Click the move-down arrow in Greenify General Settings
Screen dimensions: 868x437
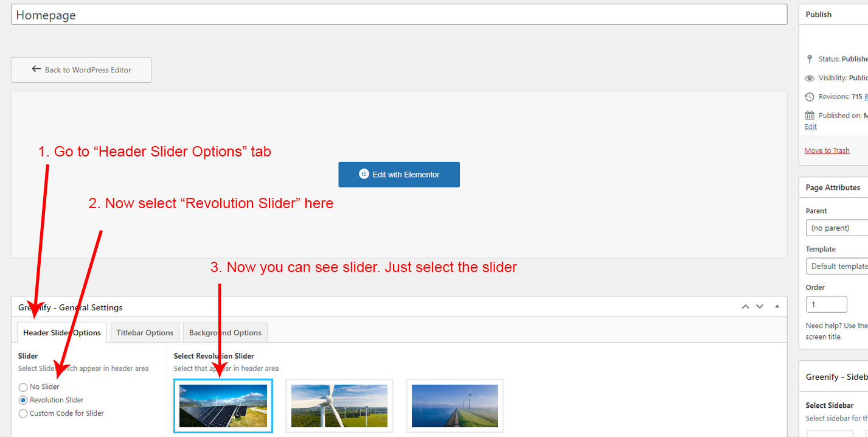click(x=760, y=307)
